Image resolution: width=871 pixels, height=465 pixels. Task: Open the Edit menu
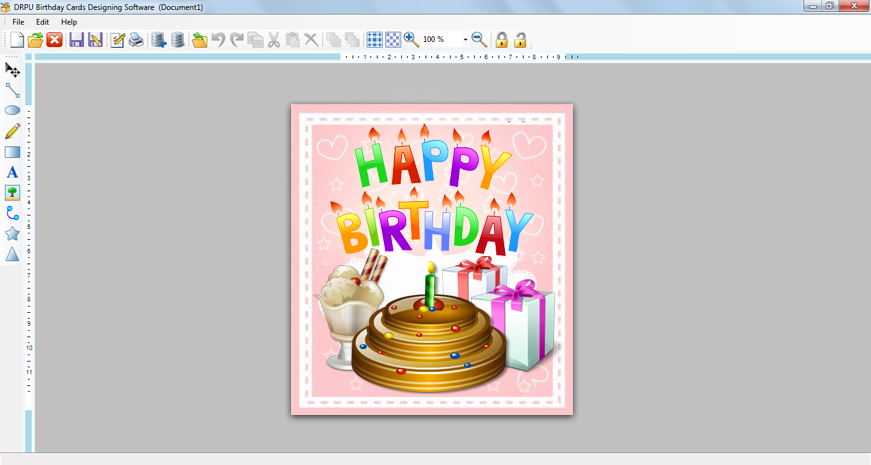pos(42,22)
